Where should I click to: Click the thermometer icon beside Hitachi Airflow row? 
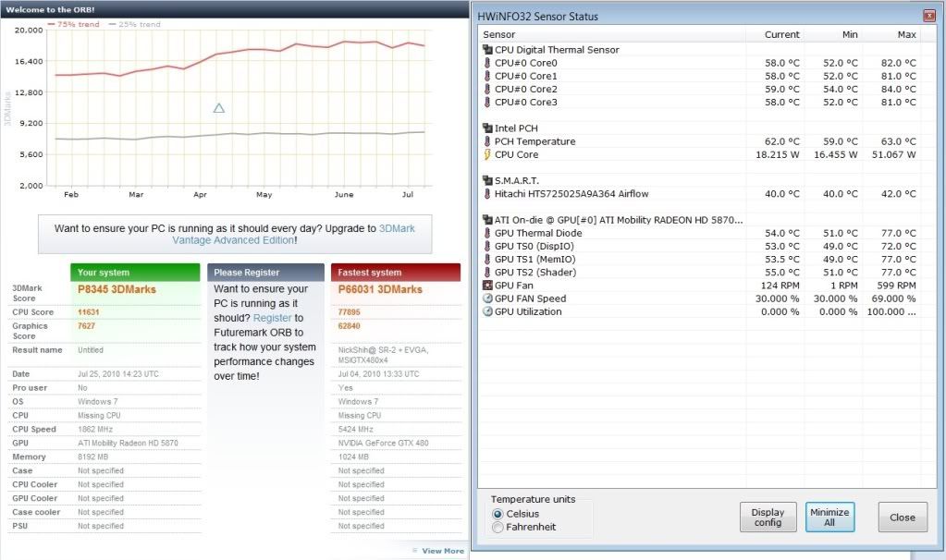(487, 193)
